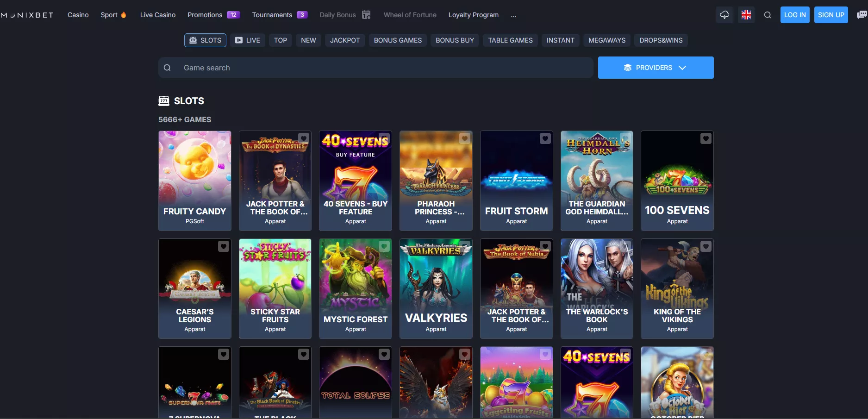Click the LOG IN button
868x419 pixels.
[x=794, y=14]
